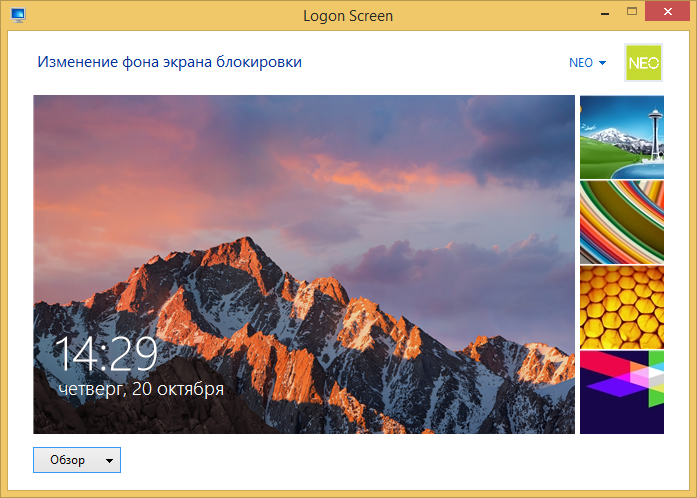Close the Logon Screen window
The image size is (697, 498).
click(667, 12)
